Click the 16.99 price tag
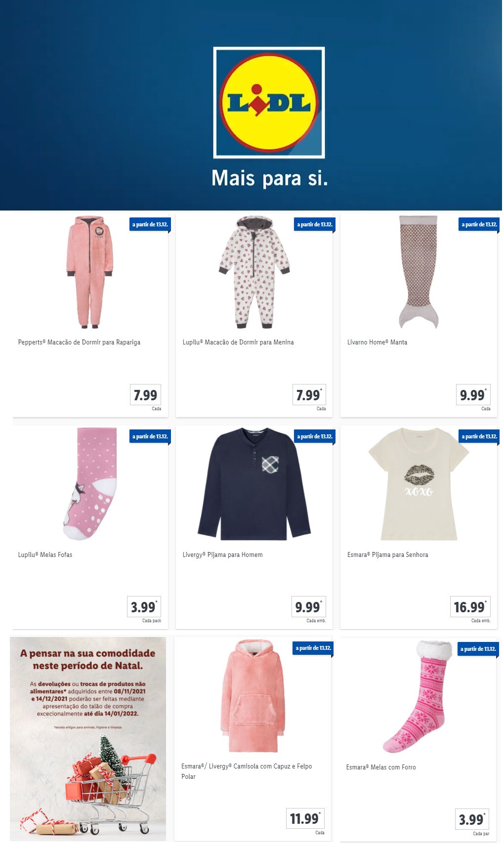This screenshot has width=504, height=850. pyautogui.click(x=470, y=606)
